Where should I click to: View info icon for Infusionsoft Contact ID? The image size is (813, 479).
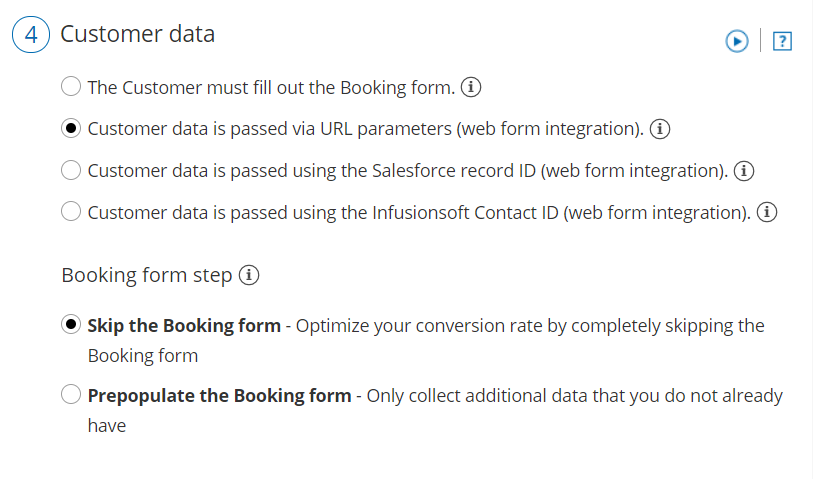767,213
